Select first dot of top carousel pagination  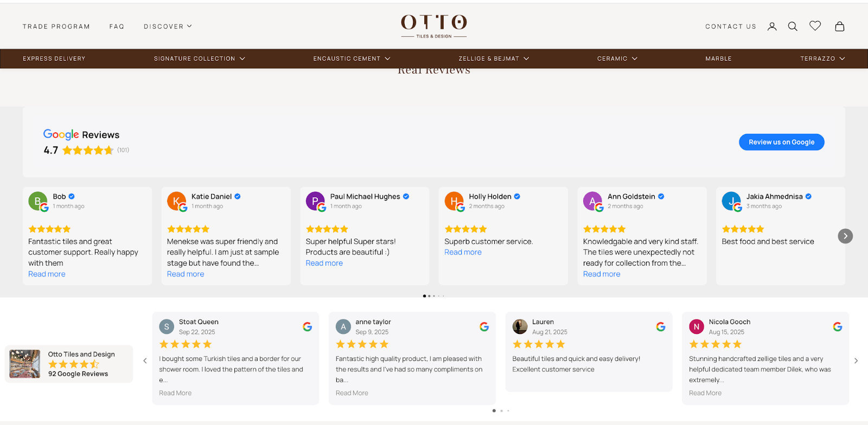pos(424,296)
